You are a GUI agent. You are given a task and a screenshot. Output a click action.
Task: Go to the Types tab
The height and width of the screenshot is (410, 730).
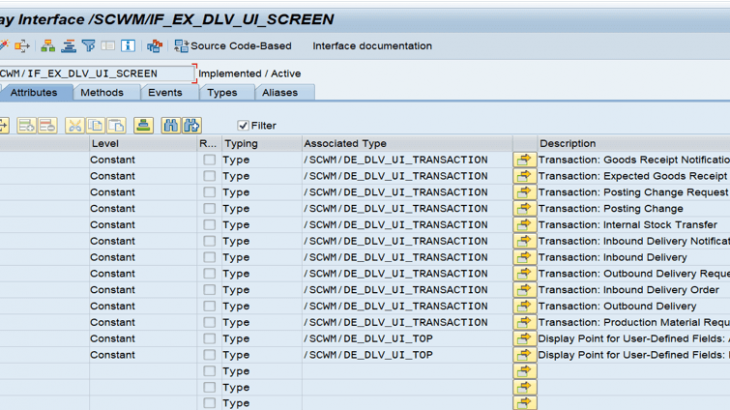click(222, 93)
